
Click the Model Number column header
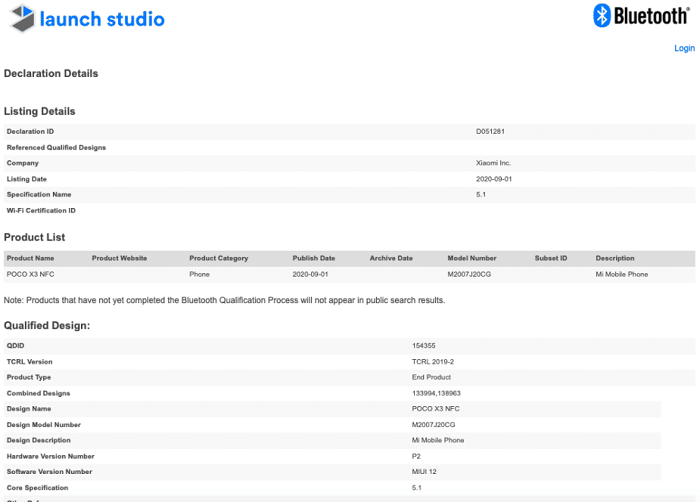(x=472, y=258)
